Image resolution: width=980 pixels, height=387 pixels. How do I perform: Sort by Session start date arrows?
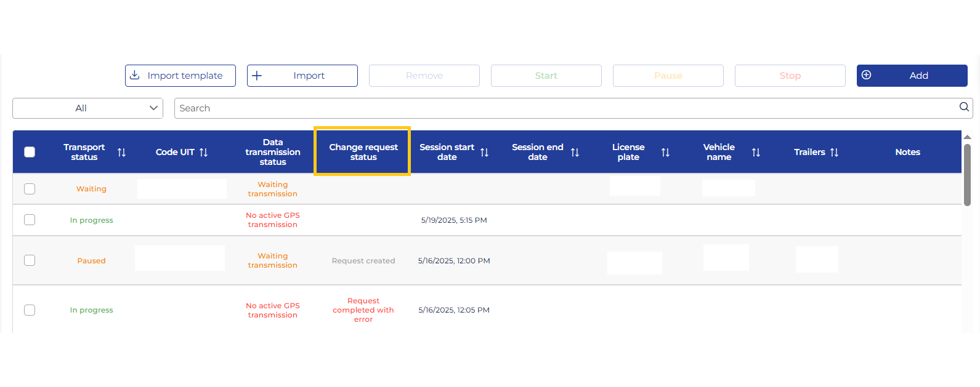point(484,153)
